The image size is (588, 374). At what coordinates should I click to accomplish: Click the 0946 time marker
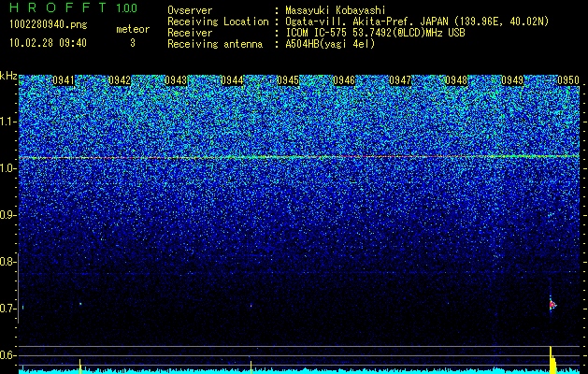pos(344,80)
